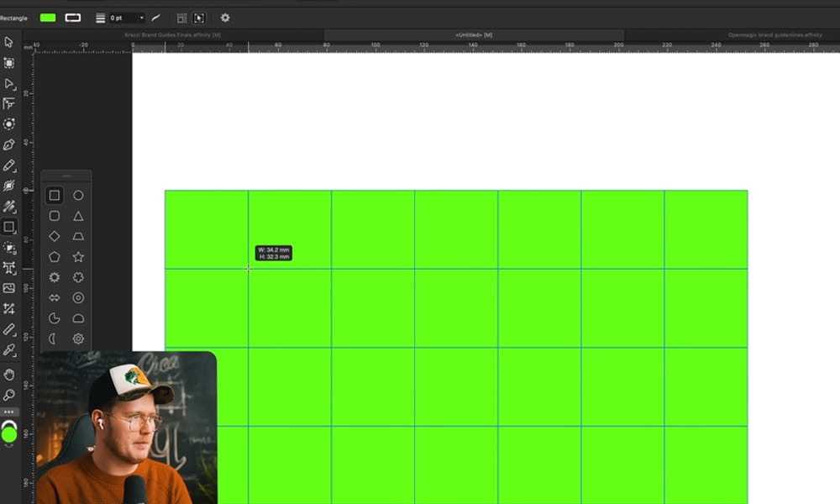The height and width of the screenshot is (504, 840).
Task: Choose the Triangle shape tool
Action: [77, 217]
